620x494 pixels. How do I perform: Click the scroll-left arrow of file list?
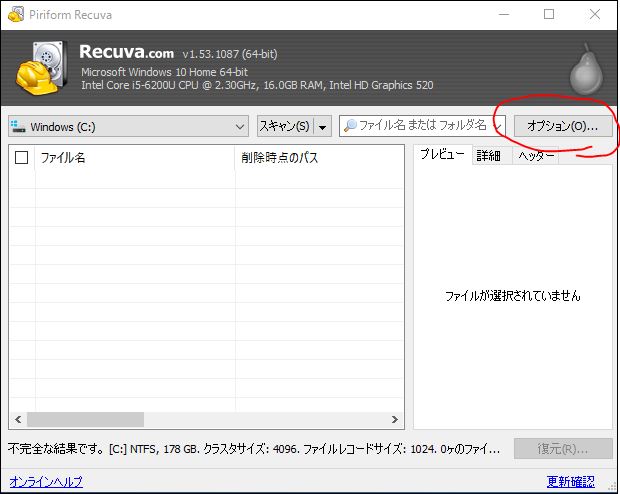[18, 420]
